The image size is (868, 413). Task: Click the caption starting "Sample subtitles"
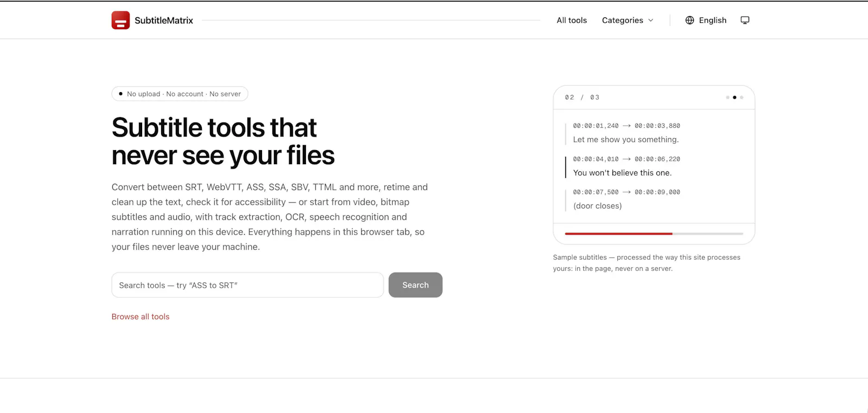(x=647, y=263)
